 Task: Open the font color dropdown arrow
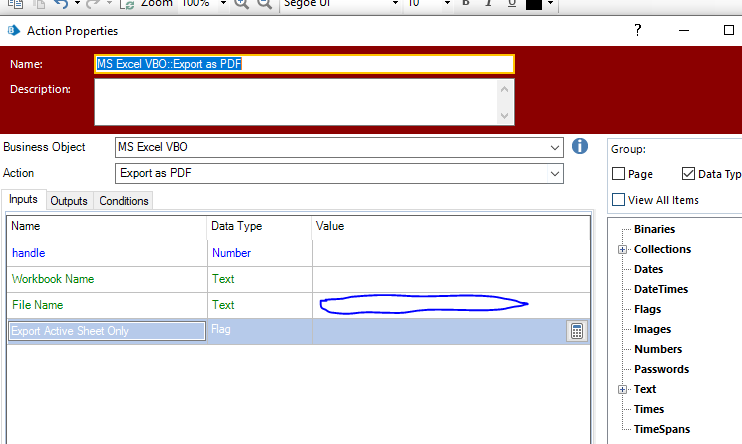[x=550, y=3]
